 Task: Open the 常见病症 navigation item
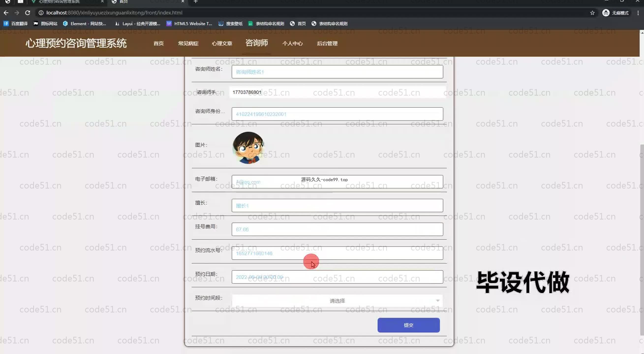188,44
